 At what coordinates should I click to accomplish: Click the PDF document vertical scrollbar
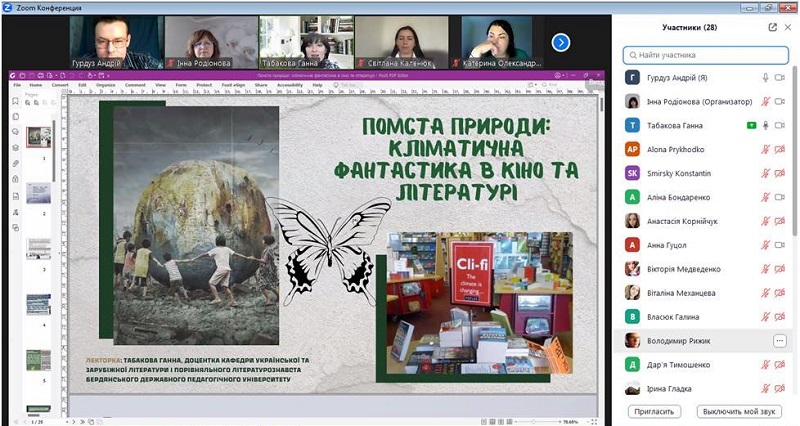[602, 105]
